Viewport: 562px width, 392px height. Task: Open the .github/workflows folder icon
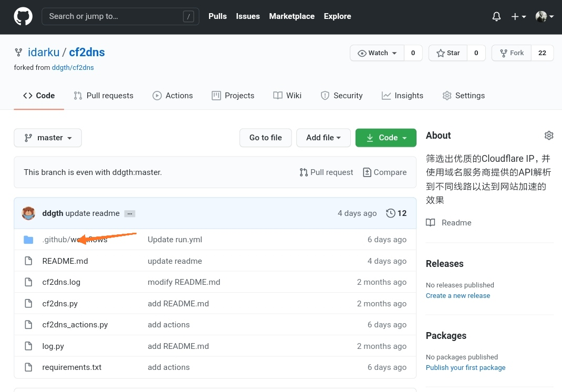pyautogui.click(x=28, y=240)
